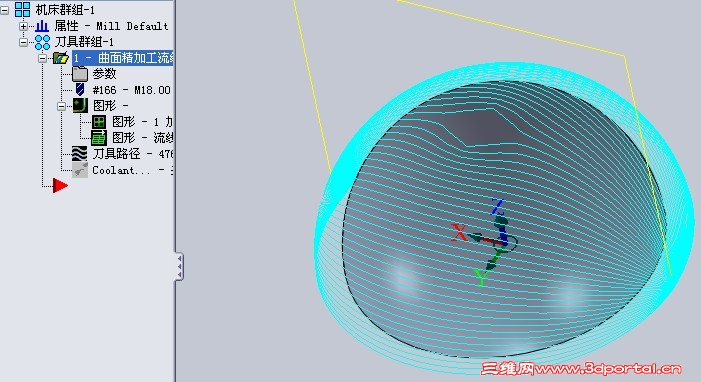Collapse the 刀具群组-1 toolpath group

(x=24, y=42)
